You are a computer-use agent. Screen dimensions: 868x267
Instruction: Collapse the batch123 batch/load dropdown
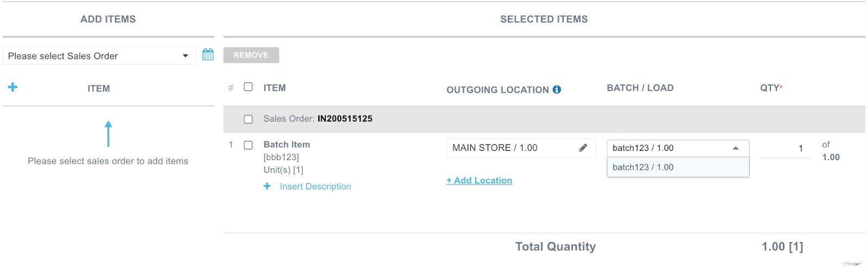735,148
